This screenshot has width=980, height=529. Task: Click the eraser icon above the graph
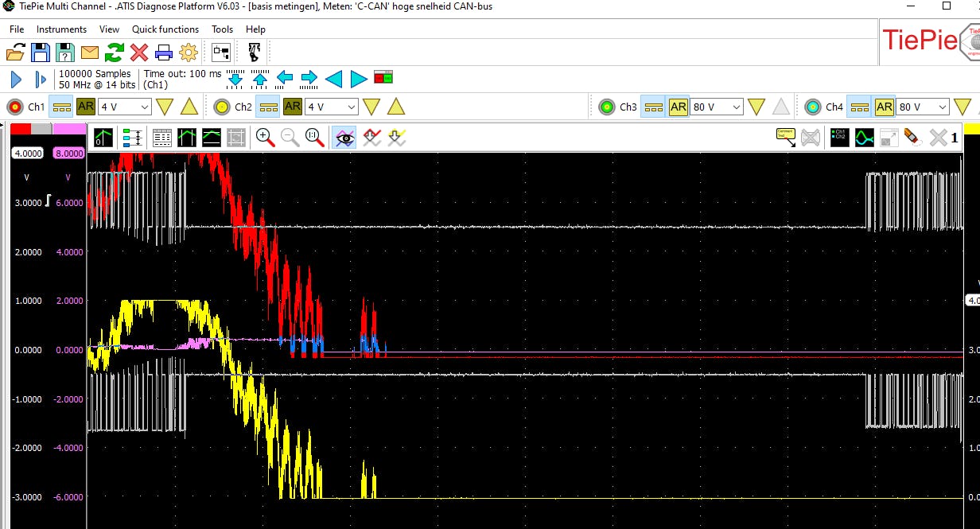912,138
